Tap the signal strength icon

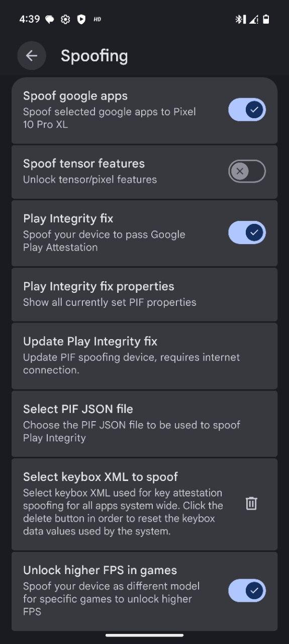point(253,20)
